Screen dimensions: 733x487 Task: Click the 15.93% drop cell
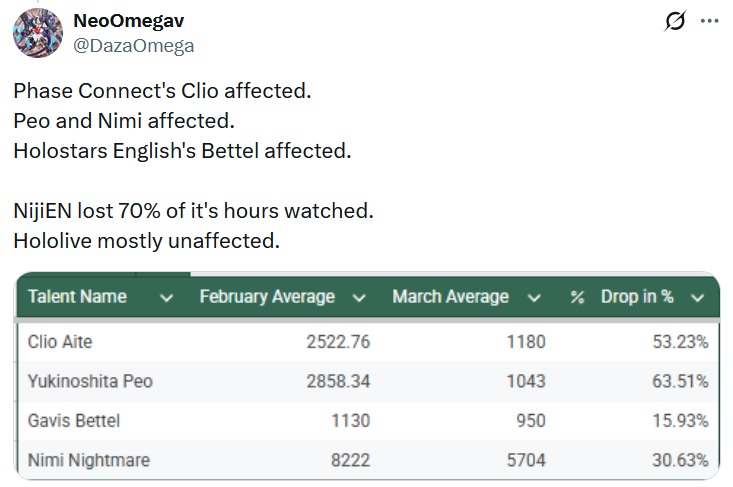point(681,421)
